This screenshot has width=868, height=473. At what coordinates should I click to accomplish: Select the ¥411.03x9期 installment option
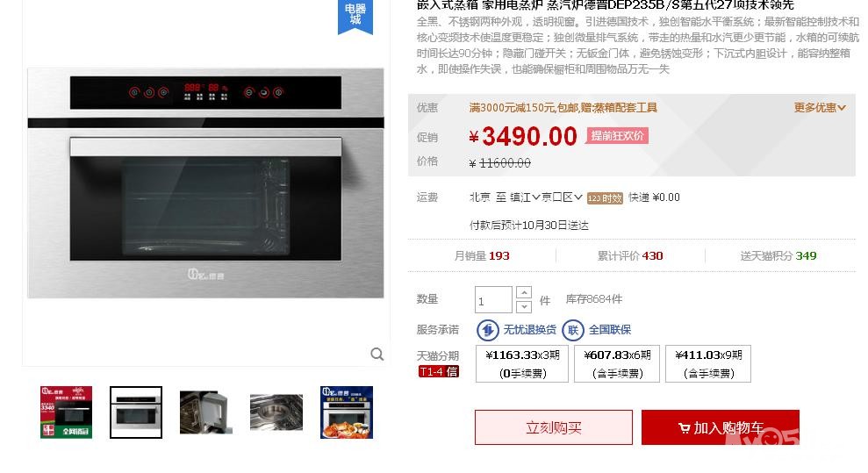[x=708, y=363]
